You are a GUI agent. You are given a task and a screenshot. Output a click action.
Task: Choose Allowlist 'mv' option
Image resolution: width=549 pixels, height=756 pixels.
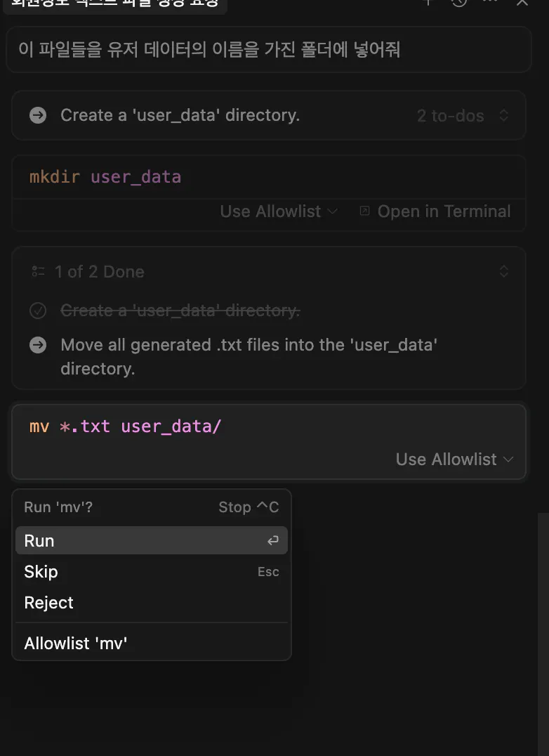(76, 644)
